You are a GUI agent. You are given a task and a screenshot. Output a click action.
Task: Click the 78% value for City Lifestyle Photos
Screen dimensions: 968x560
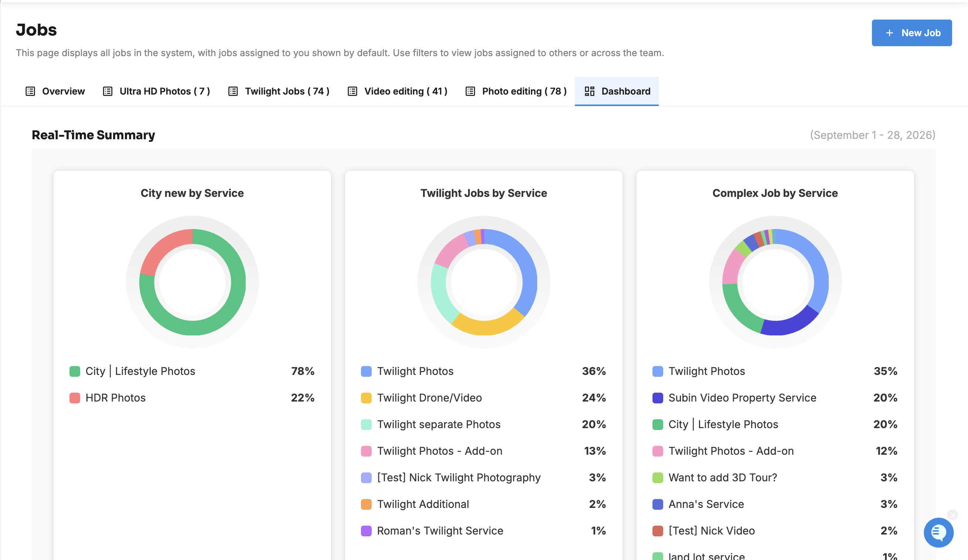coord(303,371)
